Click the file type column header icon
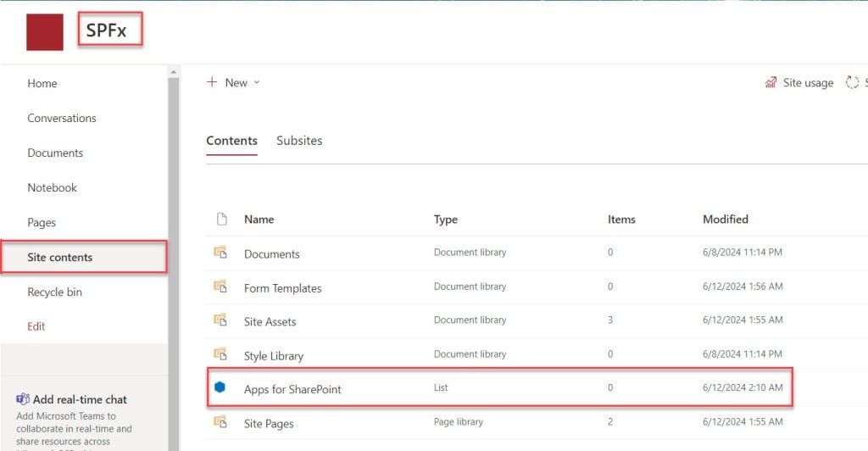Image resolution: width=868 pixels, height=451 pixels. click(x=222, y=219)
